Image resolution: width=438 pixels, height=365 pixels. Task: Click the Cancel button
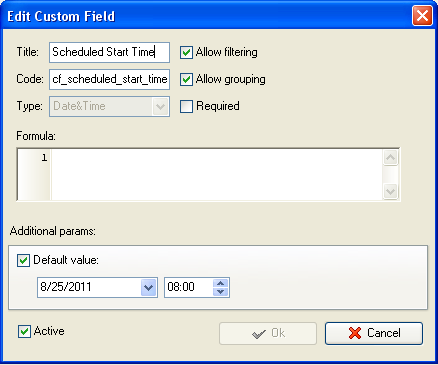coord(374,333)
